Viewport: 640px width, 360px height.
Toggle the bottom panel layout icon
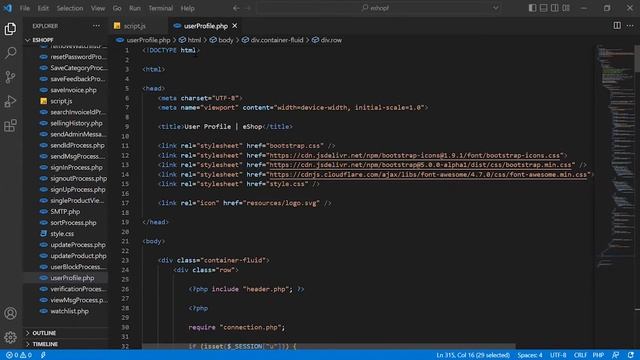(x=543, y=8)
